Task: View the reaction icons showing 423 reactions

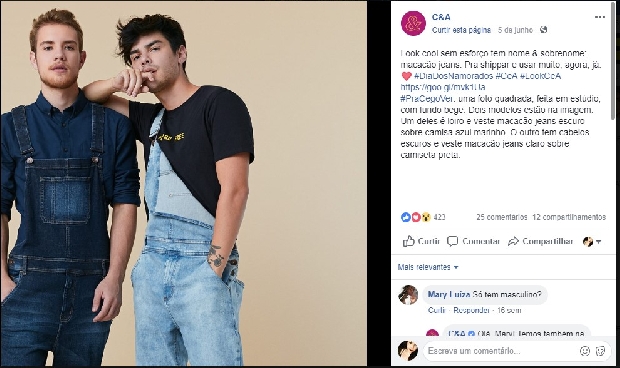Action: pyautogui.click(x=416, y=217)
